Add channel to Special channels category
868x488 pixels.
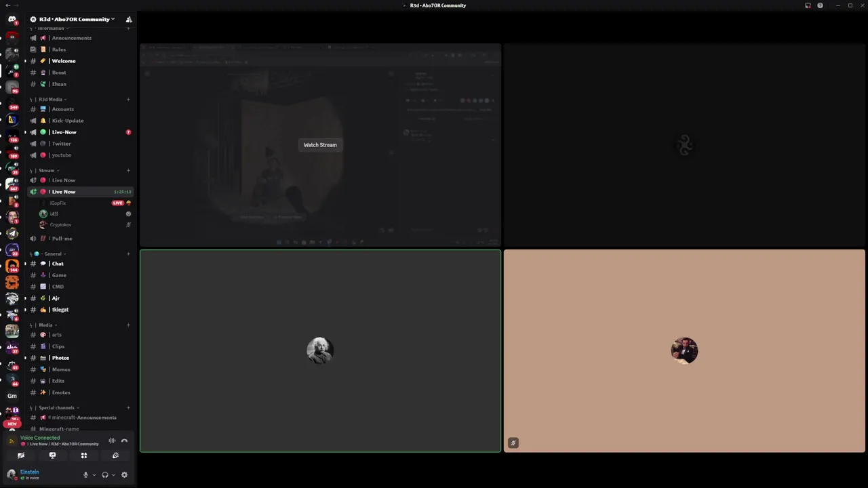(x=128, y=408)
